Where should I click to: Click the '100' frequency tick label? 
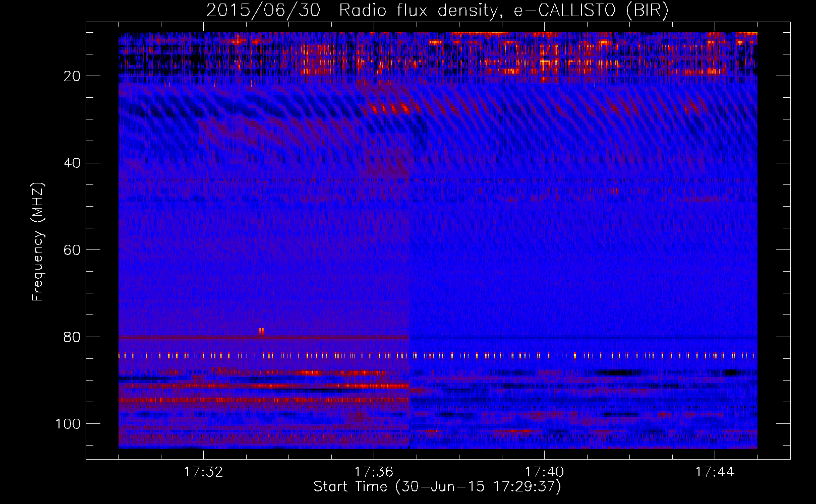69,424
